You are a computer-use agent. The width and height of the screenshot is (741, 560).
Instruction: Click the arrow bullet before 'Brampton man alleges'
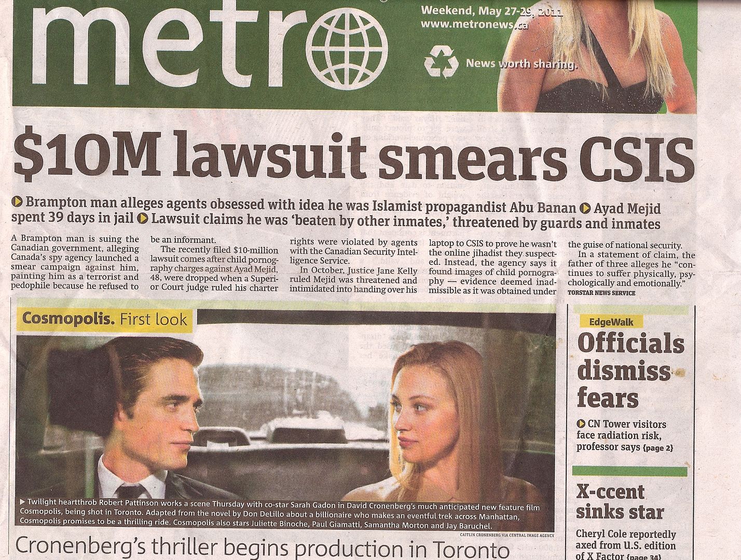(17, 201)
